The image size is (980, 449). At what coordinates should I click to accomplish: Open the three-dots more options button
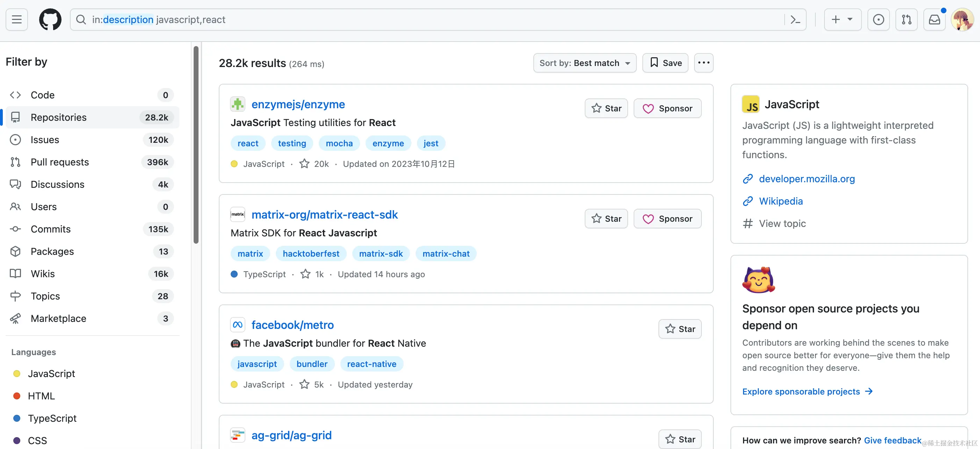(704, 63)
